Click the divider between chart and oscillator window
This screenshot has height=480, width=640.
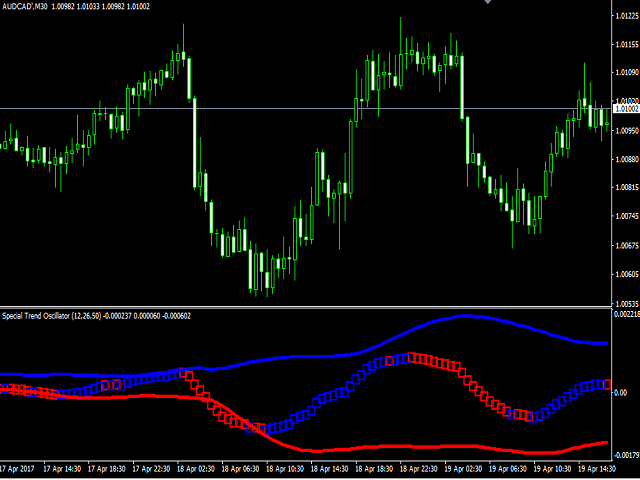point(306,307)
